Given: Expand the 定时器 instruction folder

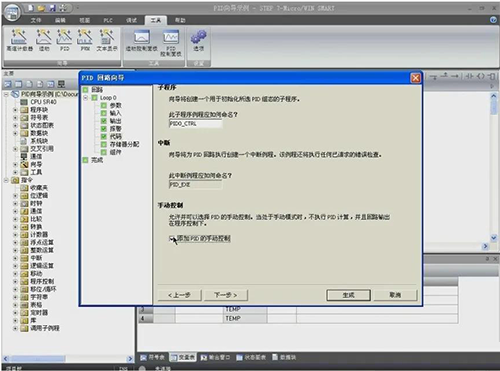Looking at the screenshot, I should coord(15,312).
